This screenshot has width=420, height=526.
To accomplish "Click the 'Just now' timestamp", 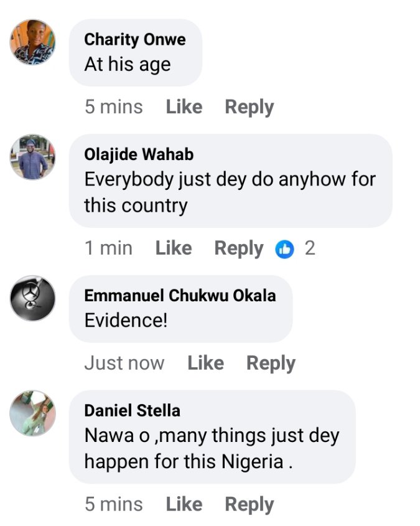I will click(124, 363).
